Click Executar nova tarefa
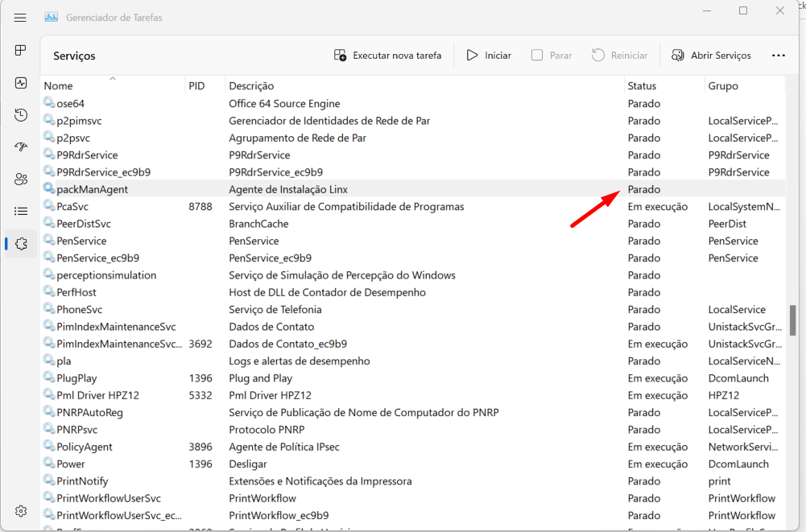 pos(387,56)
